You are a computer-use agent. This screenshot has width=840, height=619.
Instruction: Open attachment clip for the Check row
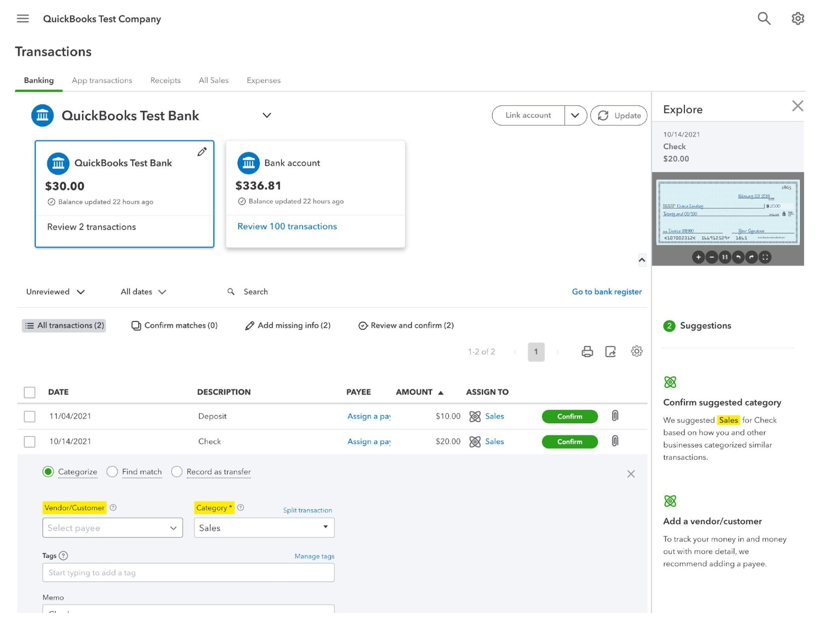(x=615, y=441)
